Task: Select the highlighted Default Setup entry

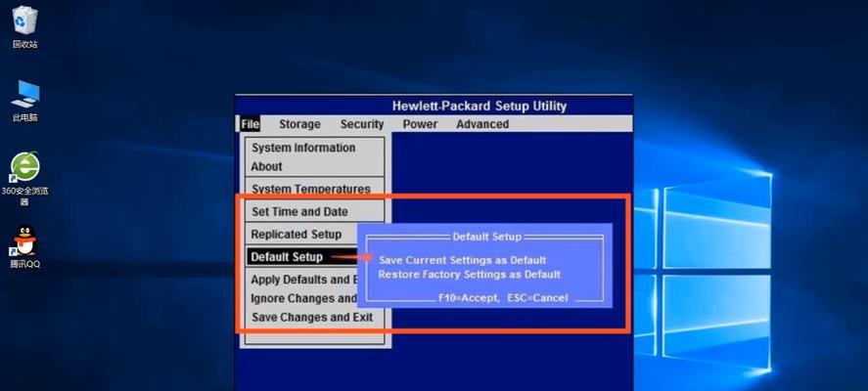Action: point(303,257)
